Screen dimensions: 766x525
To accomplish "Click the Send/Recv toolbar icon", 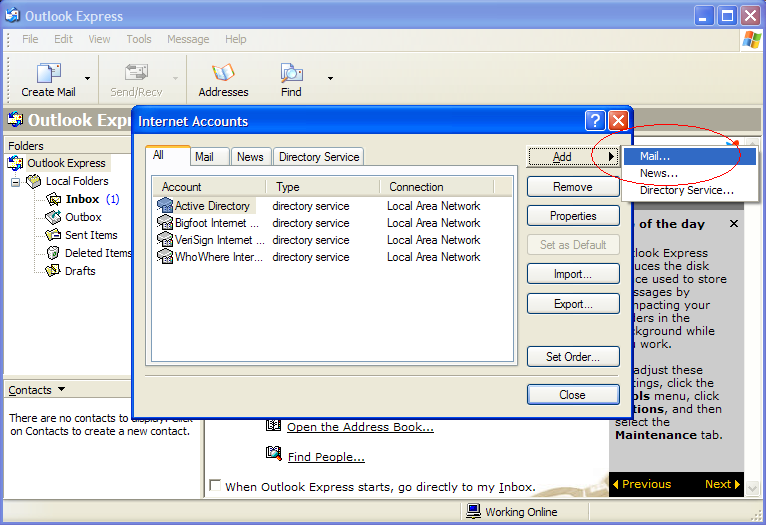I will (136, 73).
